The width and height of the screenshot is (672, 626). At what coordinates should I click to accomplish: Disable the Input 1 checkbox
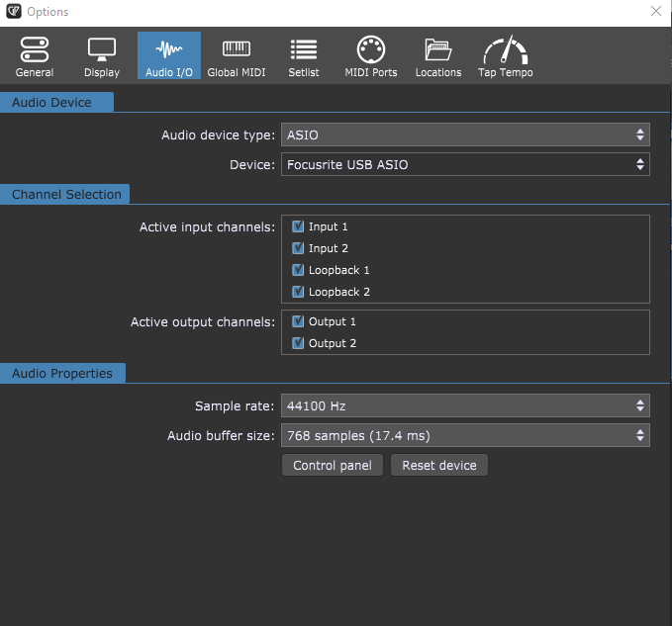[x=298, y=226]
